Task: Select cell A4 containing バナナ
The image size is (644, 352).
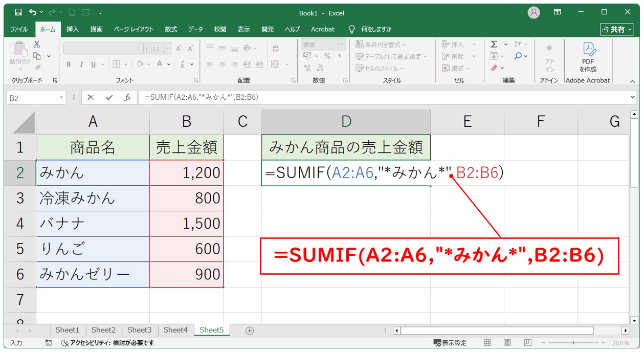Action: [x=93, y=224]
